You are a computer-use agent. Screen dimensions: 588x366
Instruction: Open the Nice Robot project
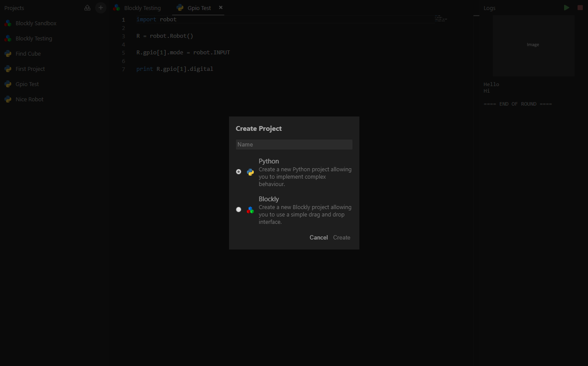[29, 99]
